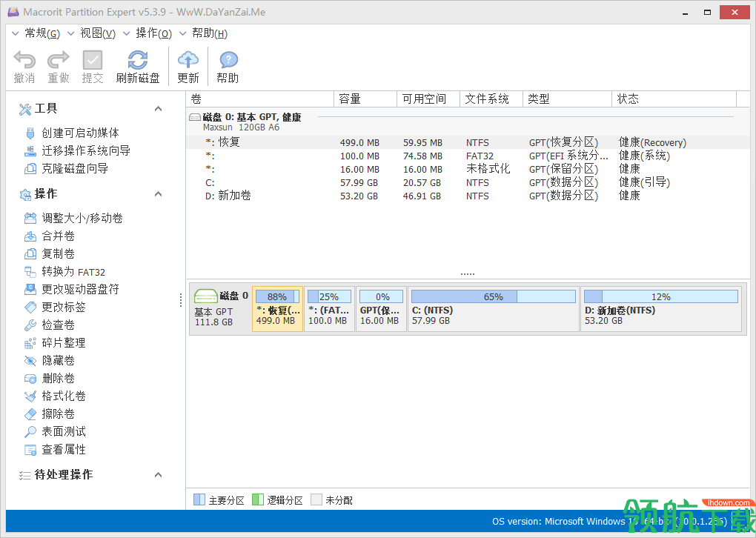The width and height of the screenshot is (756, 538).
Task: Click the 查看属性 link text
Action: coord(64,450)
